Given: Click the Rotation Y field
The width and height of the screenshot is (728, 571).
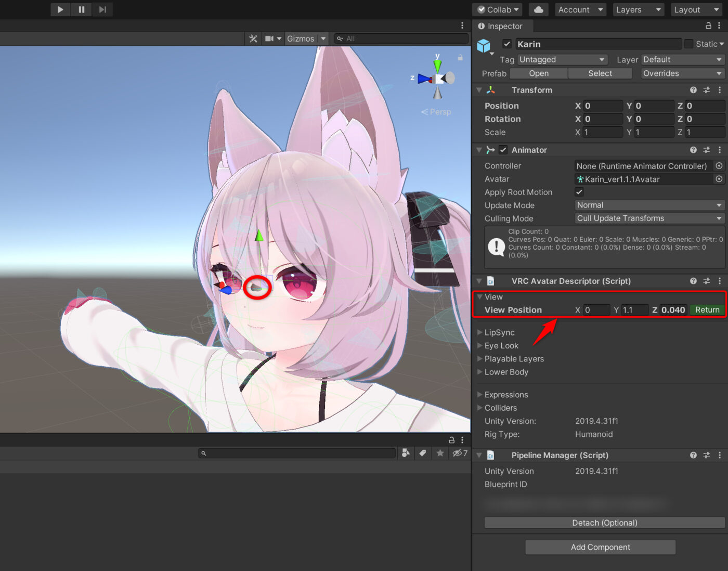Looking at the screenshot, I should point(654,119).
